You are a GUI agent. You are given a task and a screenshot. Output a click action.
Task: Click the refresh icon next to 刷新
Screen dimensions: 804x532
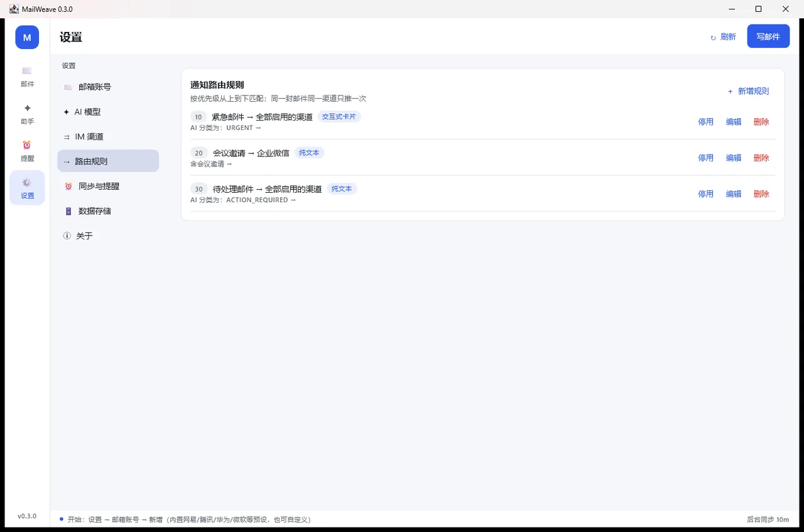(713, 38)
